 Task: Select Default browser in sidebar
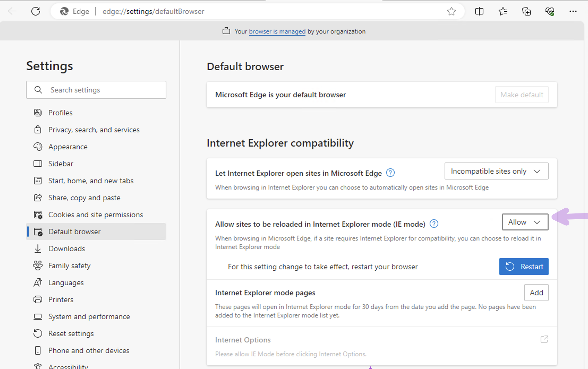coord(96,231)
